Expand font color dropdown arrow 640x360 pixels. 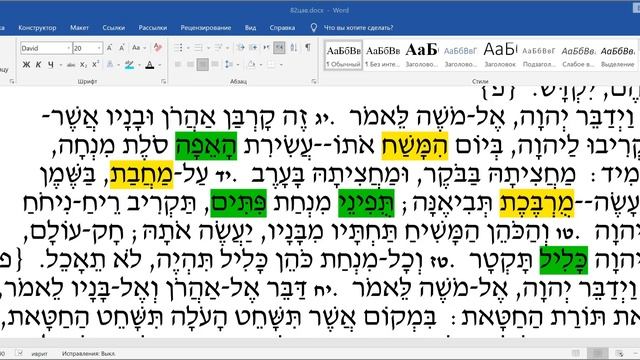(x=159, y=64)
